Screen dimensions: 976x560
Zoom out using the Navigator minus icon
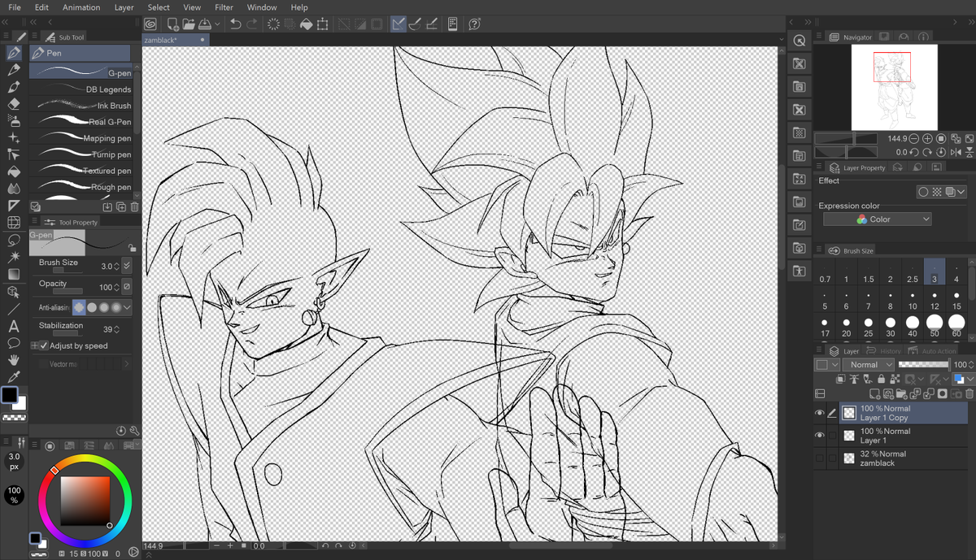[x=914, y=139]
